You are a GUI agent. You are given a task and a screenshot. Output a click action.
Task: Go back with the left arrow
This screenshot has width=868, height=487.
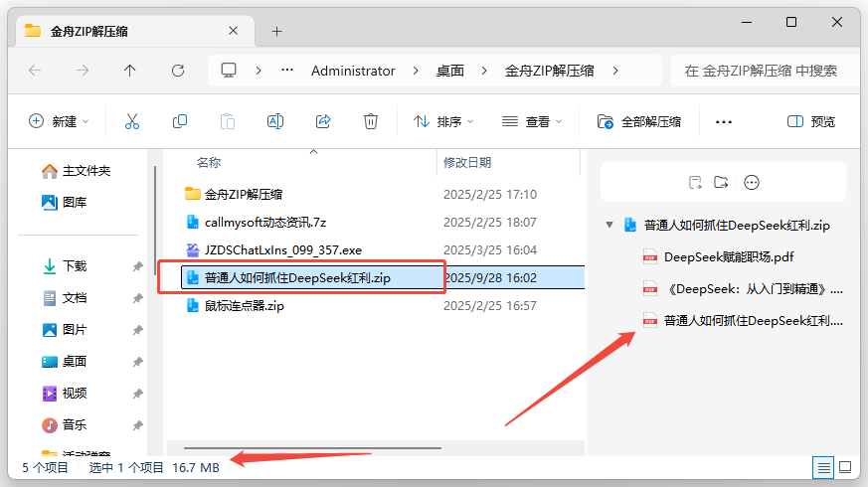pos(35,71)
